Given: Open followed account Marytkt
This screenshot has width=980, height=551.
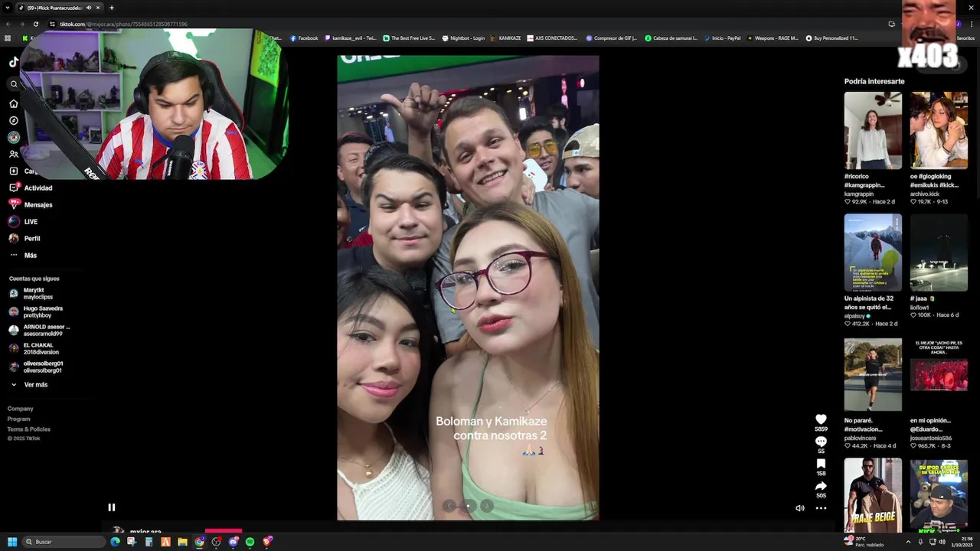Looking at the screenshot, I should pos(28,293).
